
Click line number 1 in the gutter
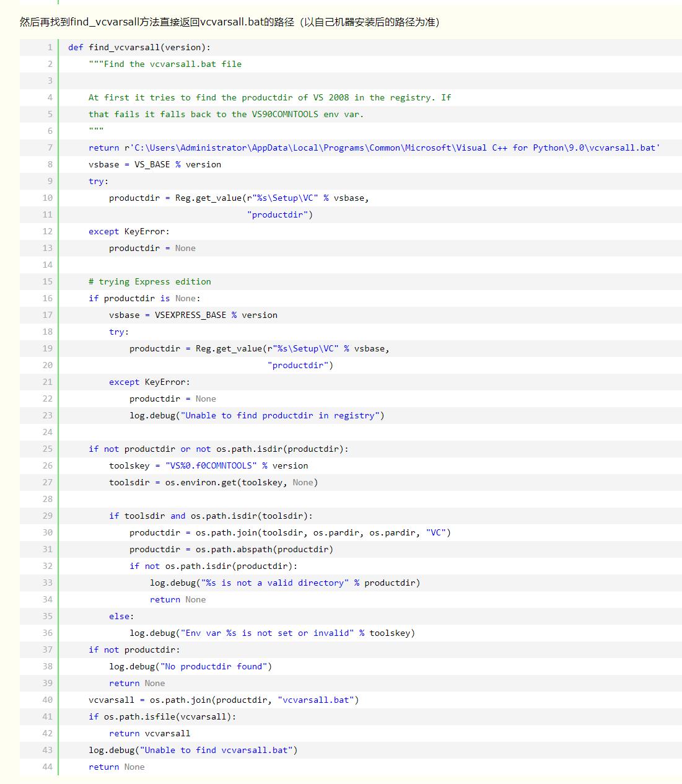pyautogui.click(x=50, y=47)
